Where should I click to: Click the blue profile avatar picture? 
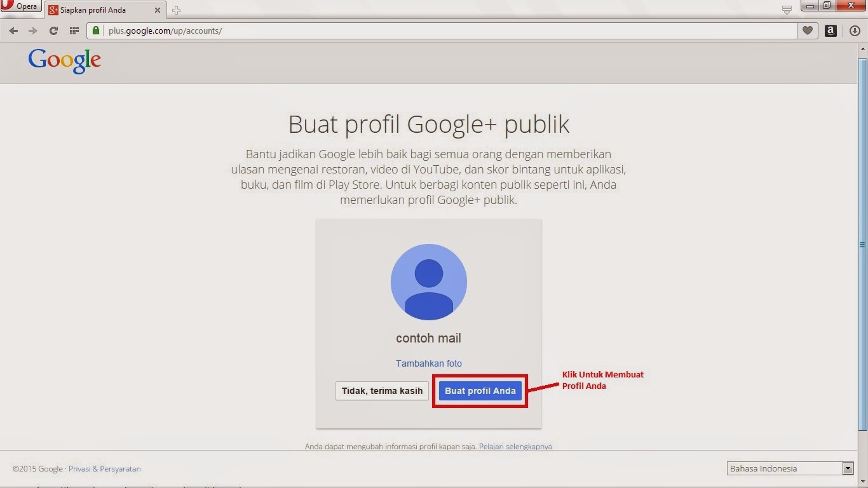[429, 281]
